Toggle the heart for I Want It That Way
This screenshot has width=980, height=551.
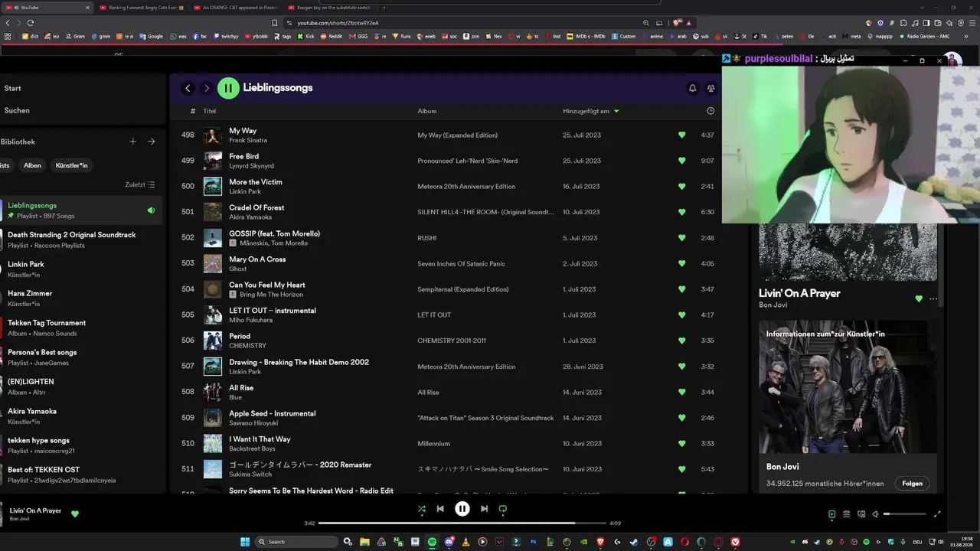click(682, 444)
